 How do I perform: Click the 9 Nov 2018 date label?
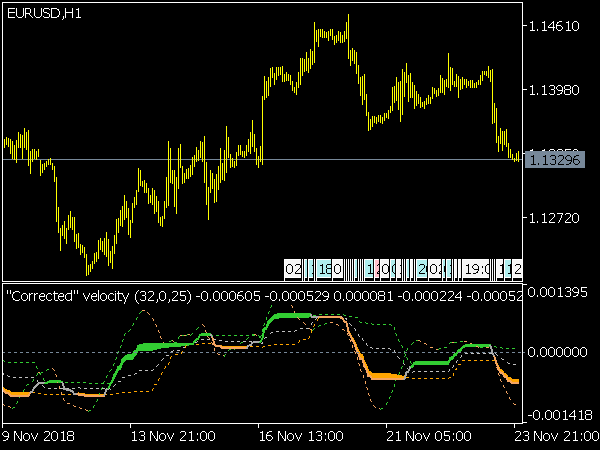(x=38, y=436)
